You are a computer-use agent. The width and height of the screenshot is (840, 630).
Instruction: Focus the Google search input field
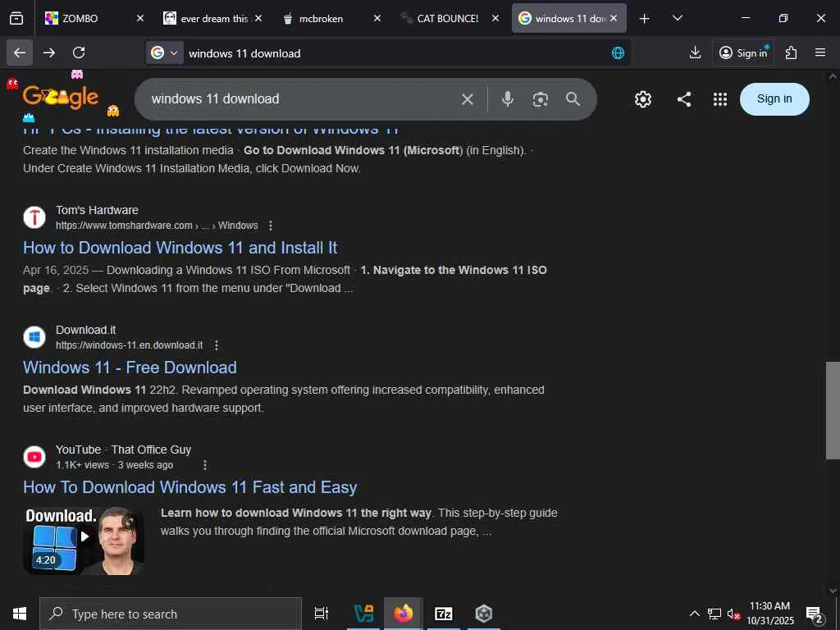300,99
